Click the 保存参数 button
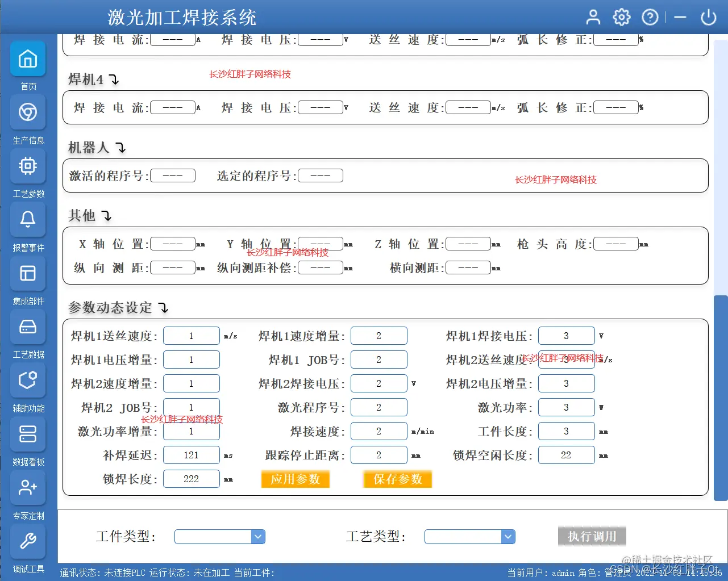The height and width of the screenshot is (581, 728). pos(398,479)
